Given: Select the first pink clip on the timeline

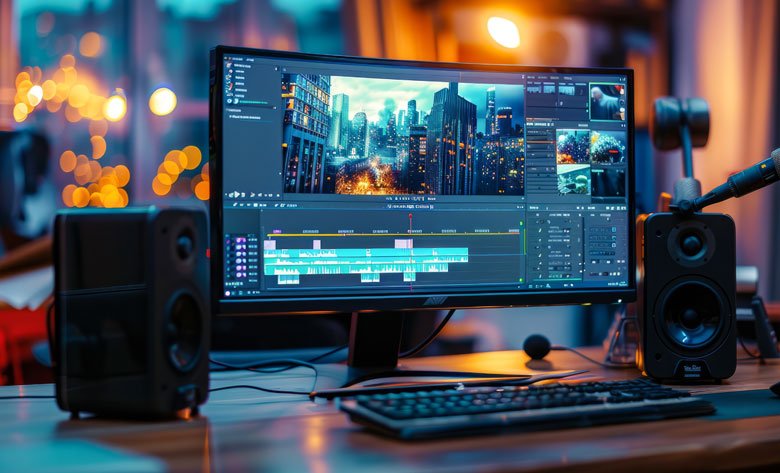Looking at the screenshot, I should (x=270, y=244).
